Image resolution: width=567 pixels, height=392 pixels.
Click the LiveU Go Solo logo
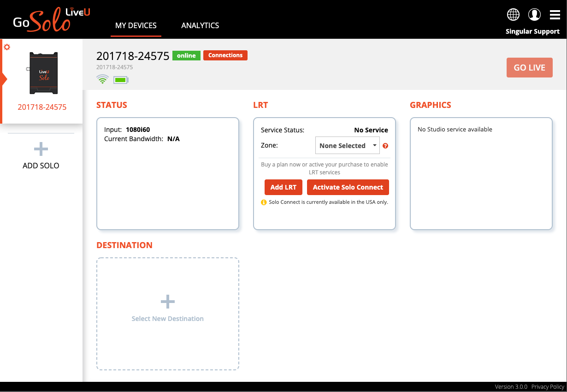coord(51,20)
